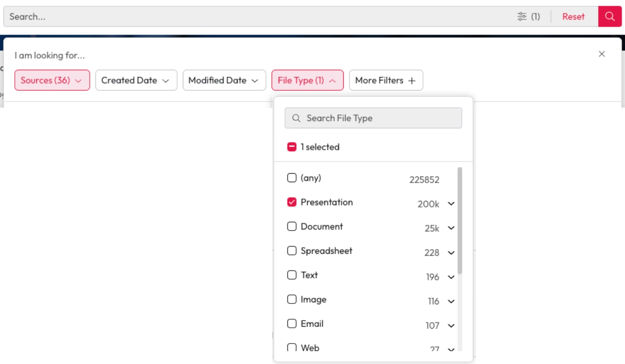Open the filter sliders icon
625x364 pixels.
[x=522, y=17]
